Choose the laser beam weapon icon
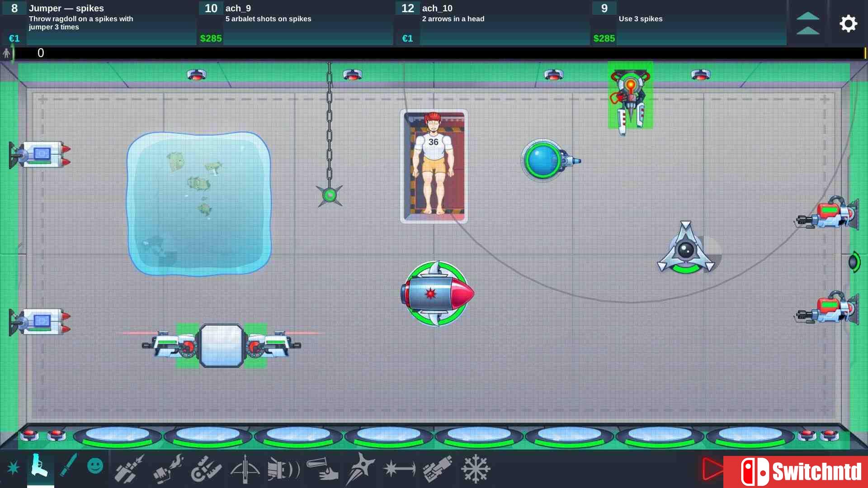Screen dimensions: 868x488 399,469
